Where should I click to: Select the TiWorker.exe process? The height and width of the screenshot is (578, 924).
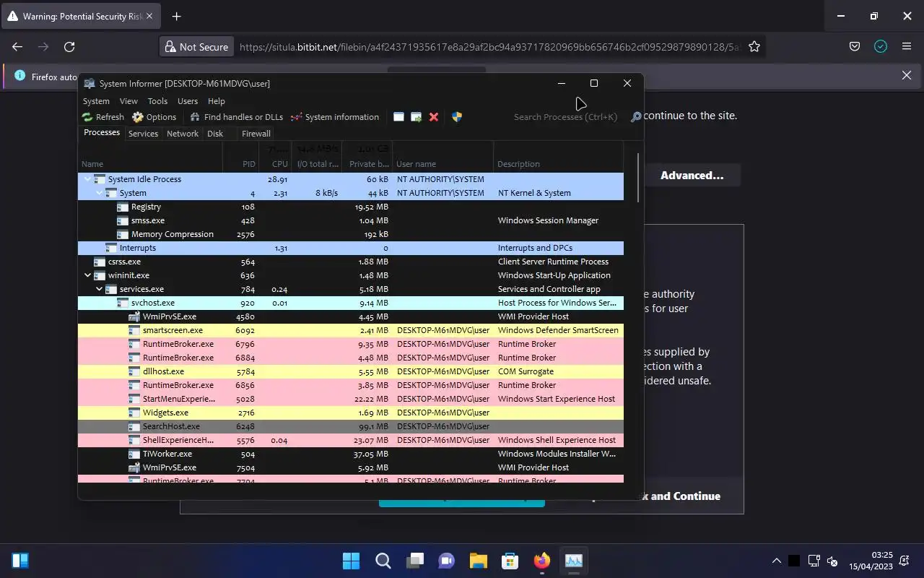pyautogui.click(x=351, y=454)
